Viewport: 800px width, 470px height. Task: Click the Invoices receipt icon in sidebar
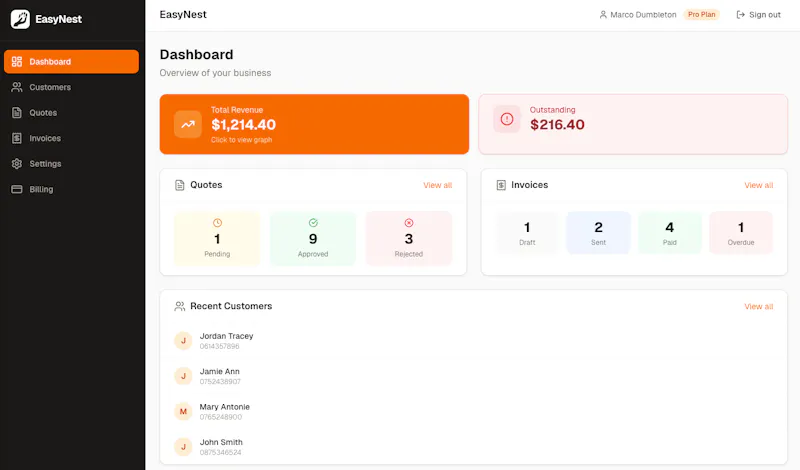[17, 138]
